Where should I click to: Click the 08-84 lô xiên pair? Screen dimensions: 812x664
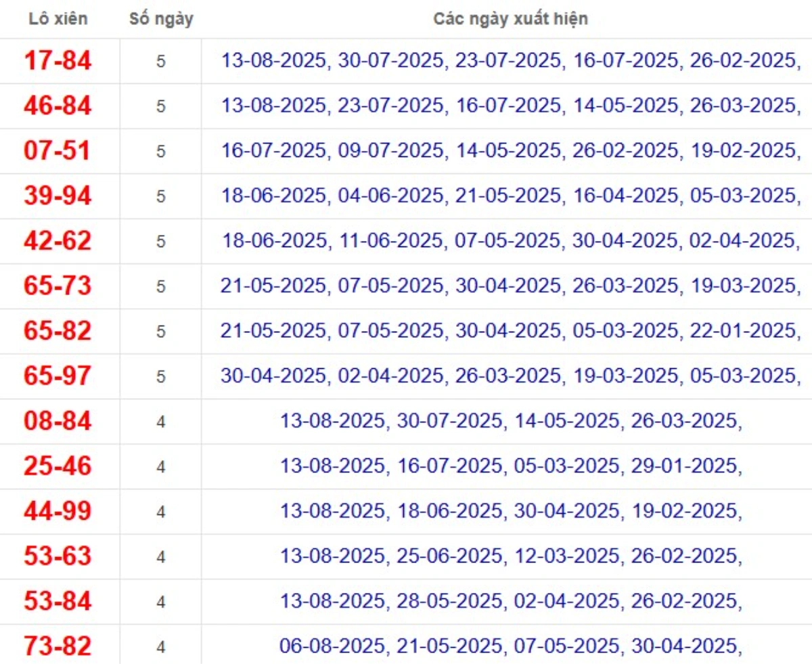58,421
